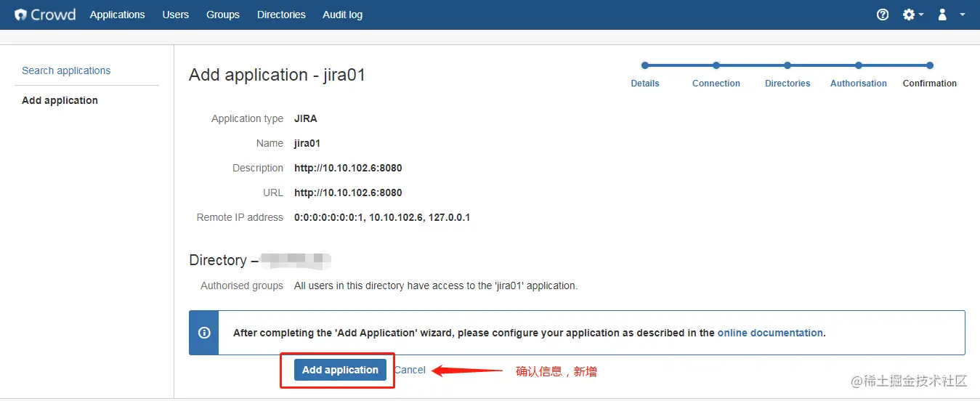The height and width of the screenshot is (401, 980).
Task: Go back to the Authorisation step
Action: click(x=859, y=84)
